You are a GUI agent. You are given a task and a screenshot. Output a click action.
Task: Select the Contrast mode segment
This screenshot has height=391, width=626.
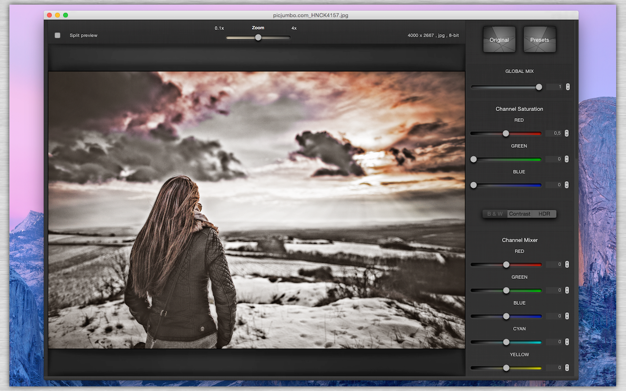coord(519,214)
